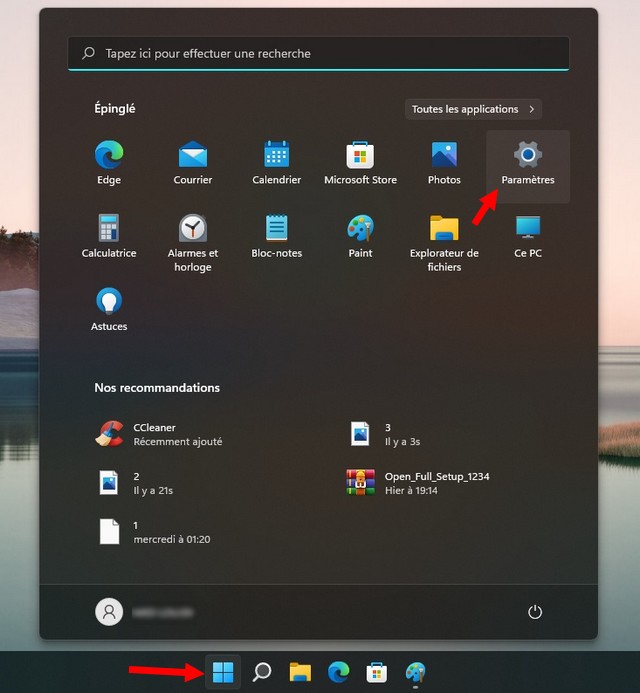The image size is (640, 693).
Task: Expand Toutes les applications list
Action: 474,109
